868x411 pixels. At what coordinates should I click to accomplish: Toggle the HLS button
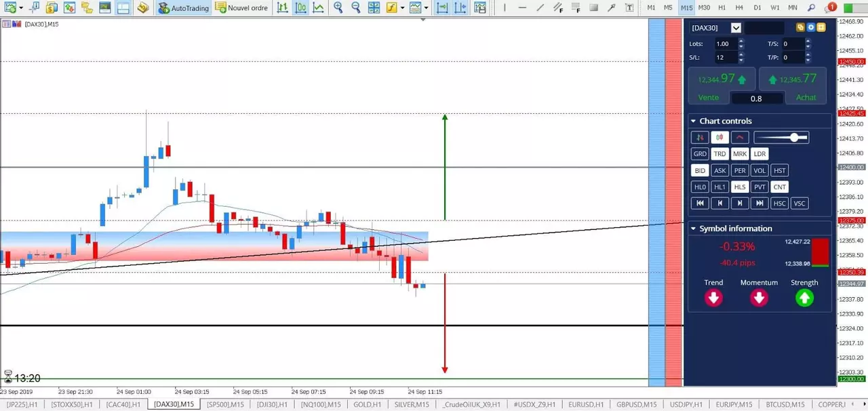coord(740,187)
